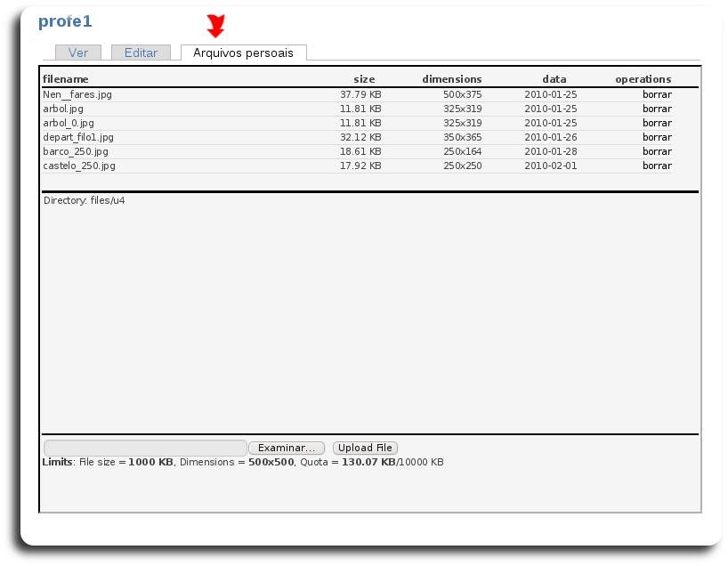
Task: Delete barco_250.jpg via borrar
Action: [657, 151]
